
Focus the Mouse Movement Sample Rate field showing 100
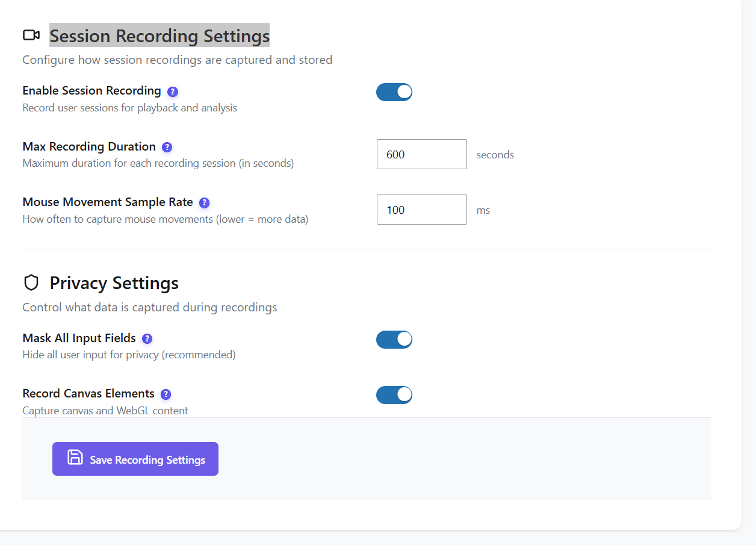(422, 210)
